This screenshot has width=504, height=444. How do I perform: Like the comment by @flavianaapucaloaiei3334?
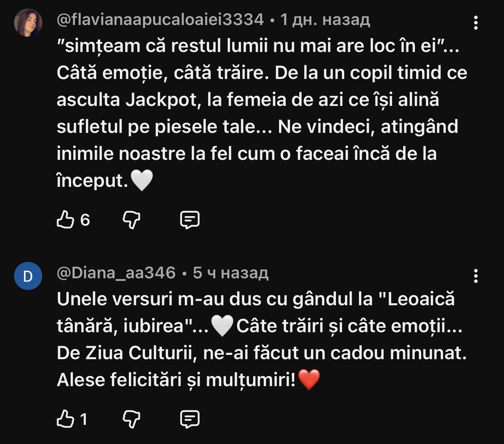tap(65, 220)
